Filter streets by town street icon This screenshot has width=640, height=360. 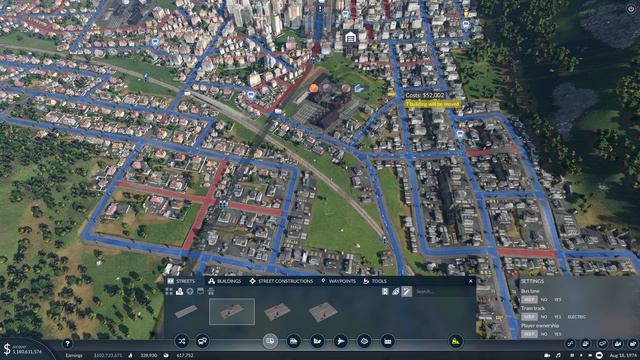tap(180, 291)
